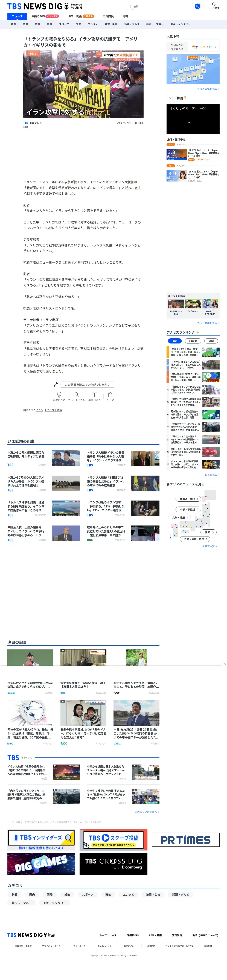Image resolution: width=227 pixels, height=980 pixels.
Task: Open the DIG GAMES banner
Action: pyautogui.click(x=41, y=864)
